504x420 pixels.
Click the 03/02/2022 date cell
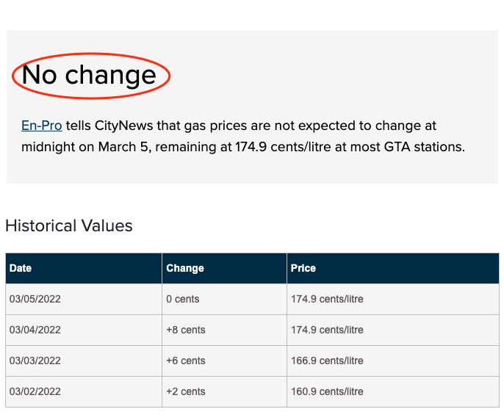point(84,391)
